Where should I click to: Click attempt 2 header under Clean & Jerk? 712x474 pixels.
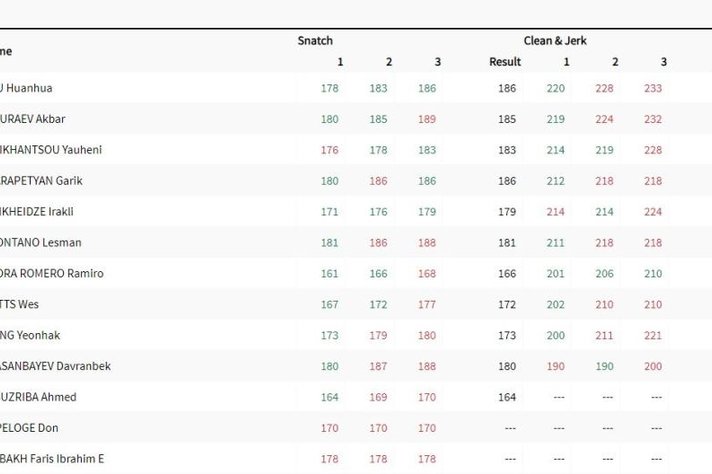click(x=615, y=62)
